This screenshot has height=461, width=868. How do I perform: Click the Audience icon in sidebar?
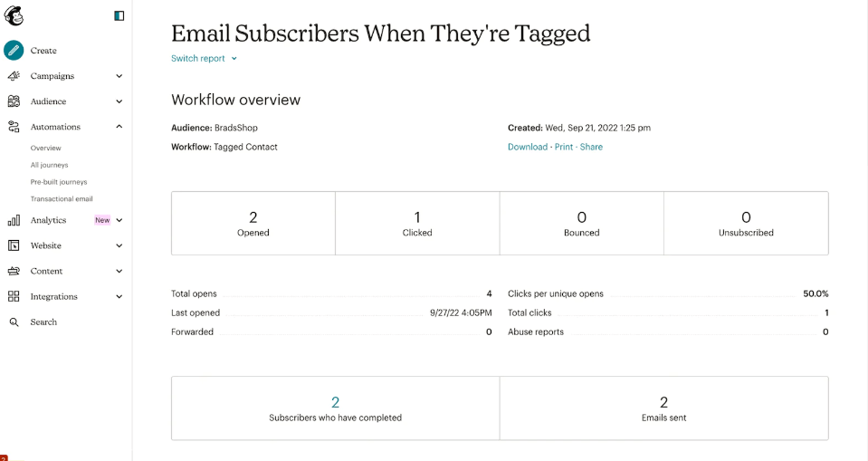14,101
